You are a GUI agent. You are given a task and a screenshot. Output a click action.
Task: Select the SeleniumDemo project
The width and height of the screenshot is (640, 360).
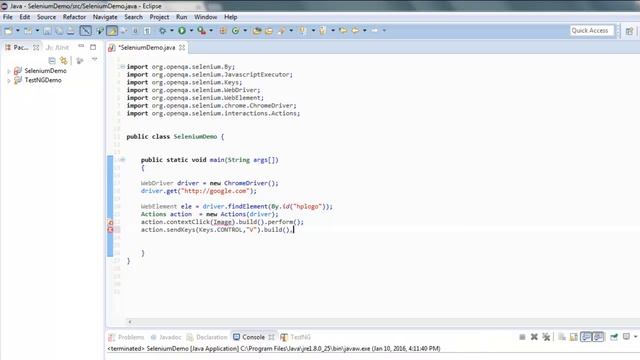[x=45, y=71]
